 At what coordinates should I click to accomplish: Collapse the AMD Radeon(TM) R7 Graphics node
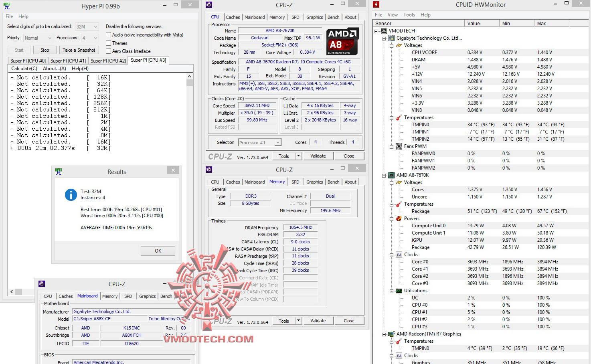pos(384,334)
